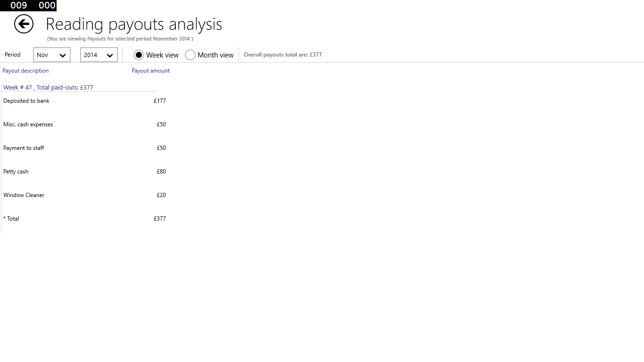The image size is (644, 362).
Task: Enable the Month view option circle
Action: coord(190,55)
